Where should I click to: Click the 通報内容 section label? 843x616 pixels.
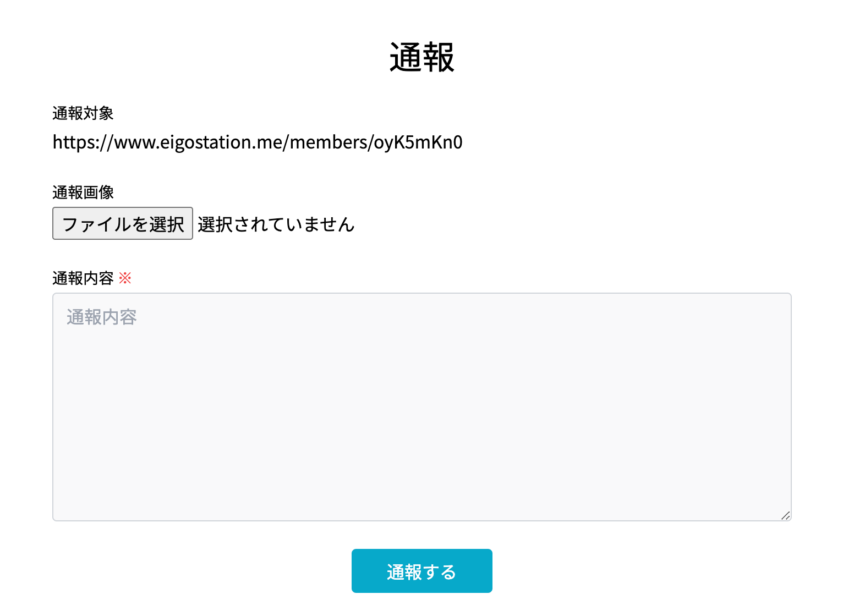(x=84, y=278)
